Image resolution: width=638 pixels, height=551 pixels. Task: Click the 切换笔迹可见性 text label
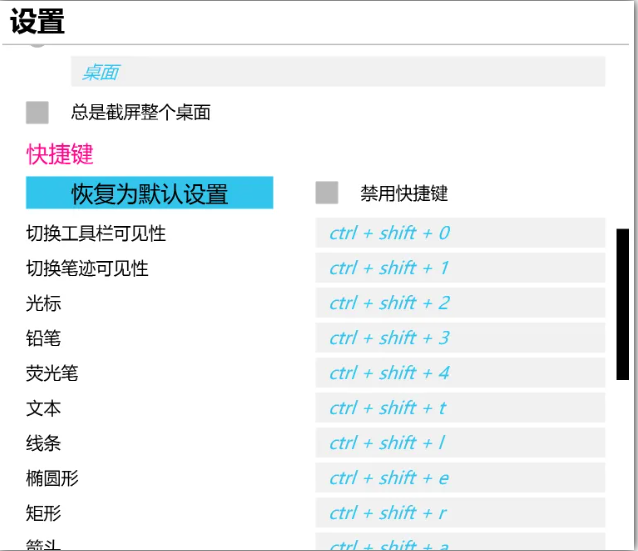(87, 269)
